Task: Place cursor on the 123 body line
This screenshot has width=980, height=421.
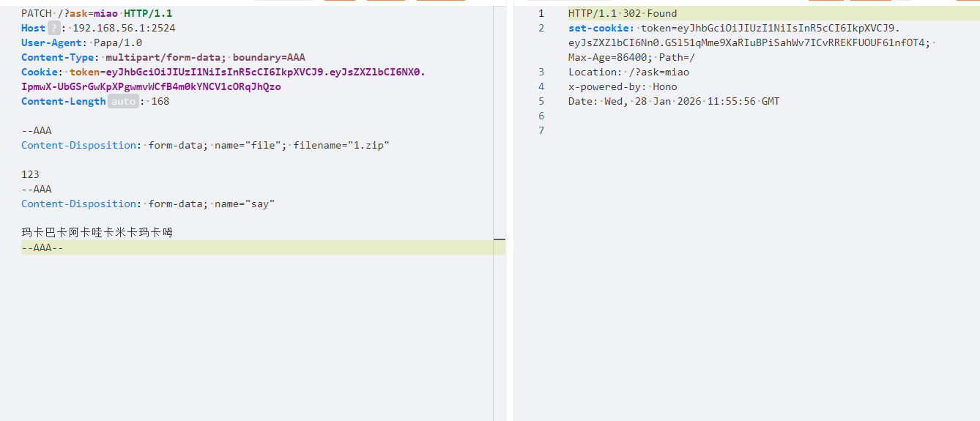Action: click(x=30, y=174)
